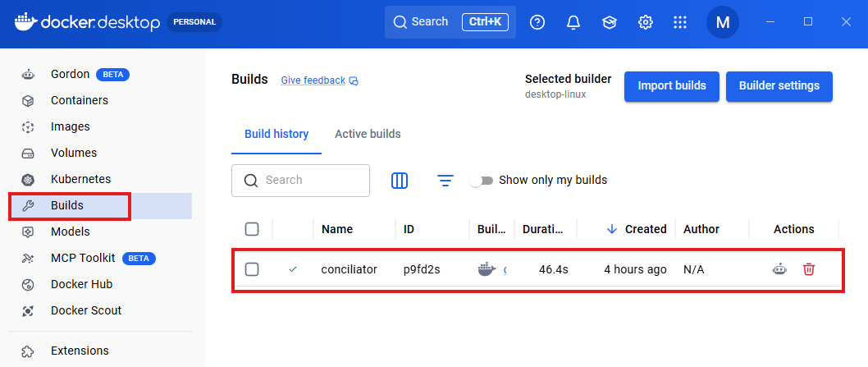Click the Builds wrench icon
The width and height of the screenshot is (868, 367).
click(x=28, y=206)
